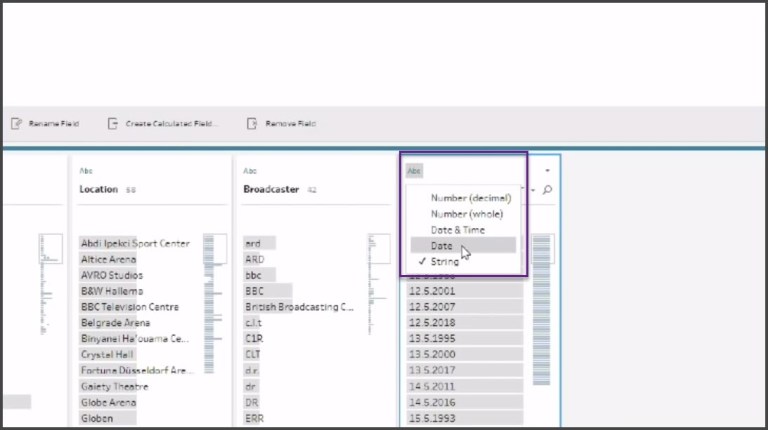Screen dimensions: 768x430
Task: Click the Rename Field pencil icon
Action: [x=16, y=124]
